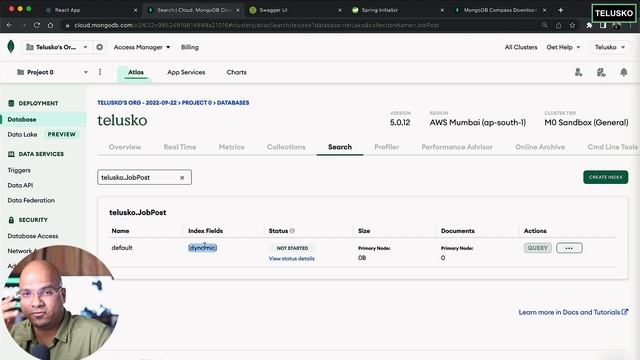This screenshot has height=360, width=640.
Task: Click the MongoDB leaf logo
Action: (x=11, y=47)
